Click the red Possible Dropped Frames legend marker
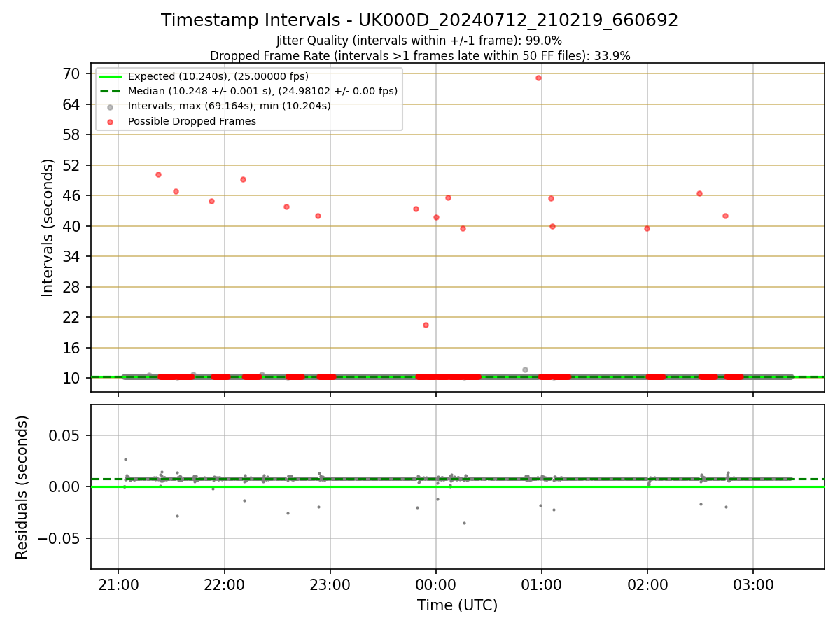 [110, 121]
